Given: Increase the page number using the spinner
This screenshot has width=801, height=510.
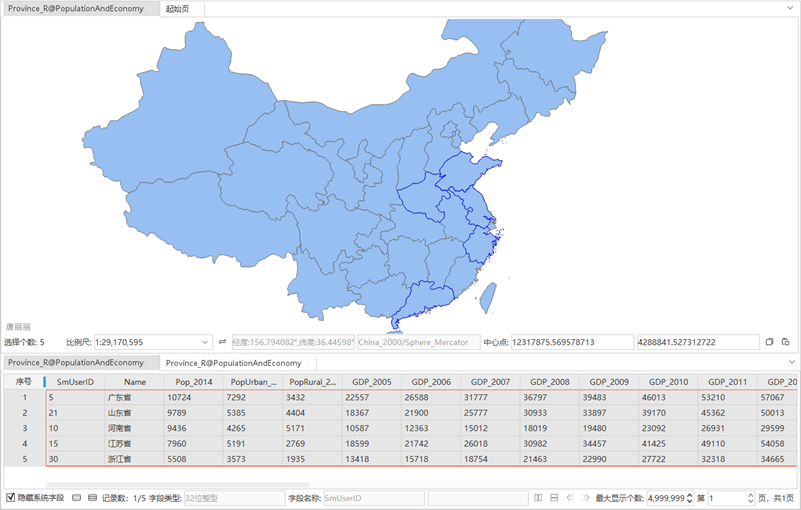Looking at the screenshot, I should 749,494.
